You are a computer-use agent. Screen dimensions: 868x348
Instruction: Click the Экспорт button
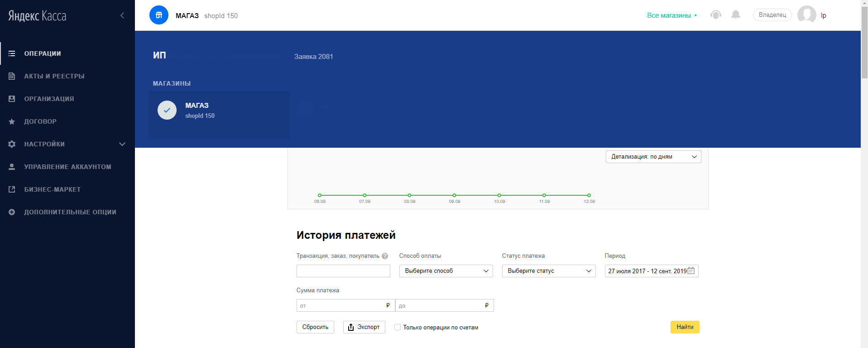pyautogui.click(x=364, y=327)
